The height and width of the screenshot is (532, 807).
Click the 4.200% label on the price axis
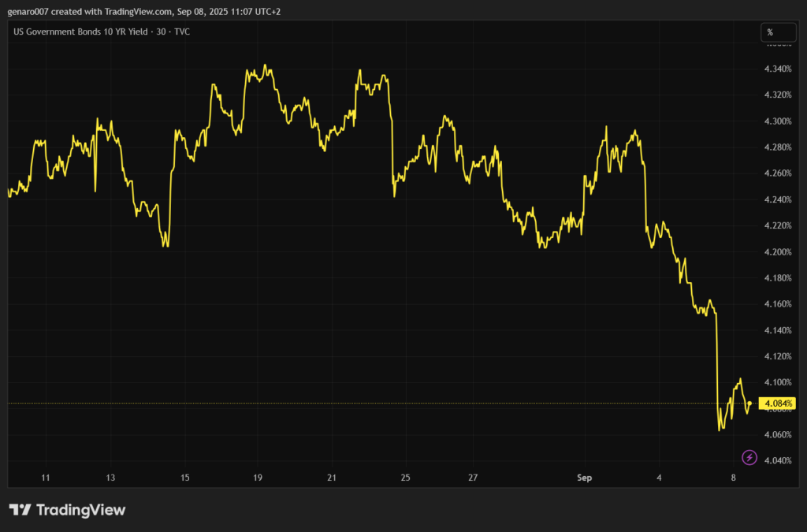click(778, 251)
